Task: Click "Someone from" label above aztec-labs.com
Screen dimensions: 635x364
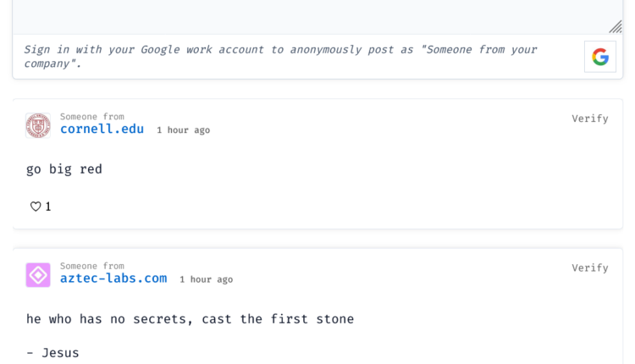Action: click(x=92, y=266)
